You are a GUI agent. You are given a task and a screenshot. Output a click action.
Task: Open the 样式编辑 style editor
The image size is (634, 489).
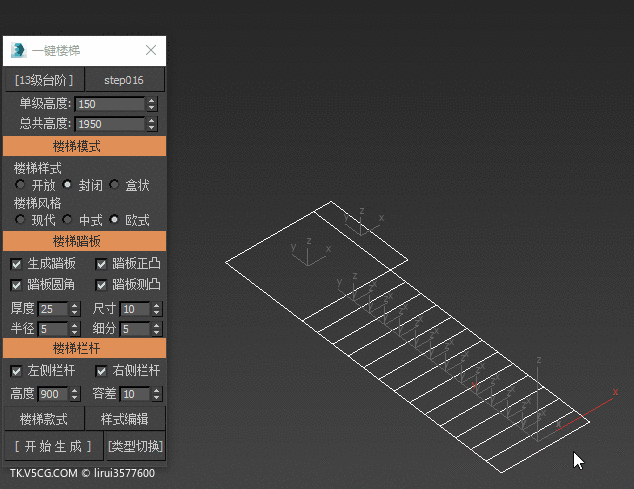124,419
